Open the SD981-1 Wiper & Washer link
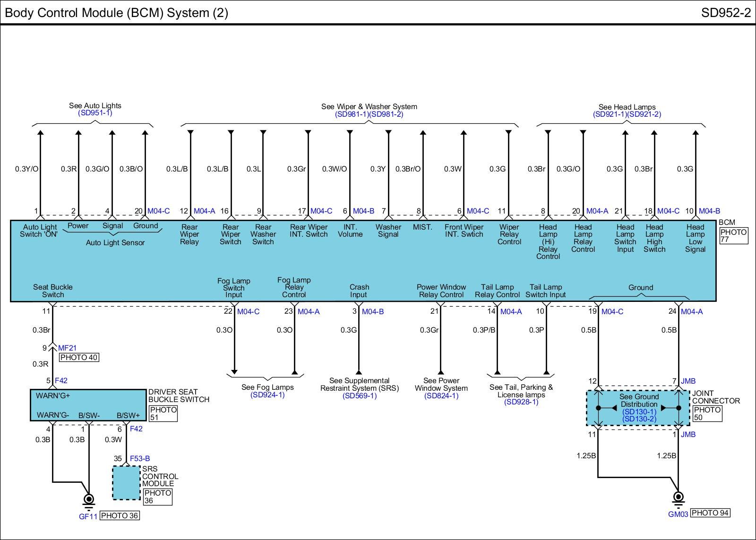 click(352, 114)
